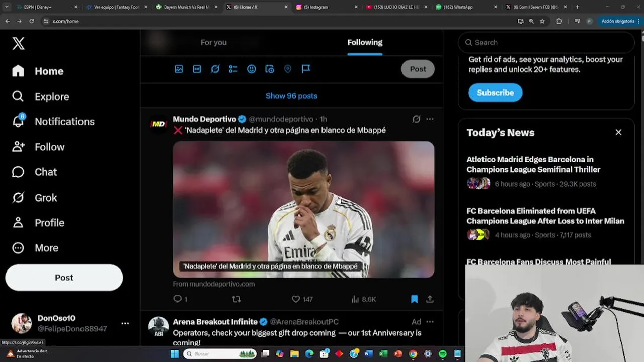Open Google Chrome from the taskbar

(413, 354)
